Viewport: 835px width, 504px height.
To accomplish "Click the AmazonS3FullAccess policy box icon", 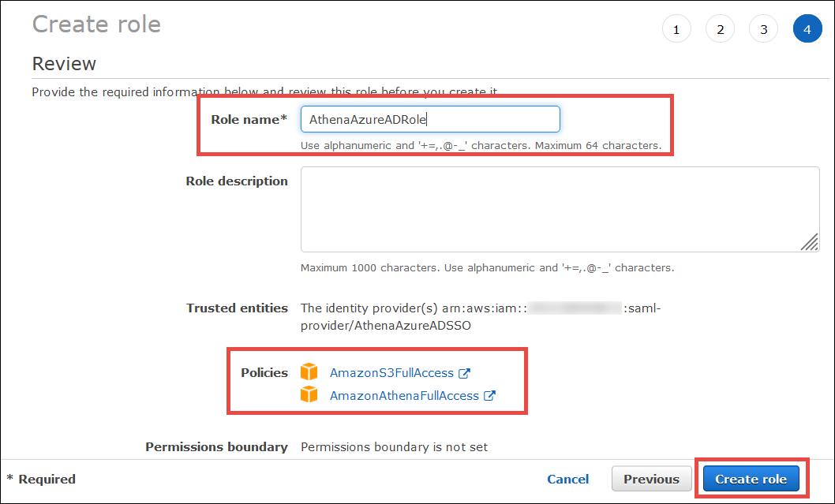I will tap(309, 372).
